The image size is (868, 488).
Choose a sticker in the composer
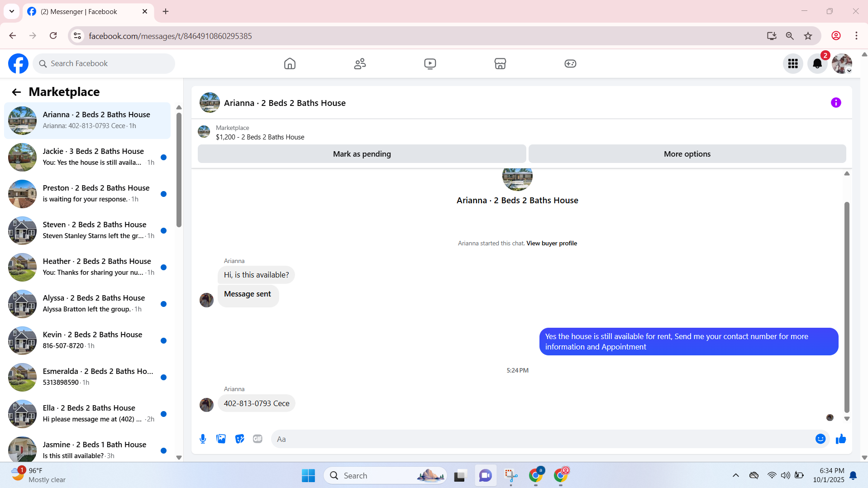pos(239,439)
